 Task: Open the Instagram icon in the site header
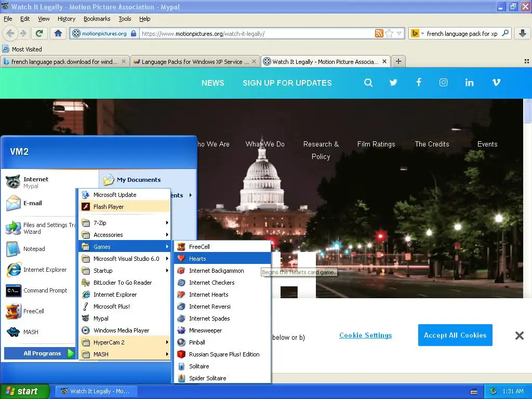[444, 83]
